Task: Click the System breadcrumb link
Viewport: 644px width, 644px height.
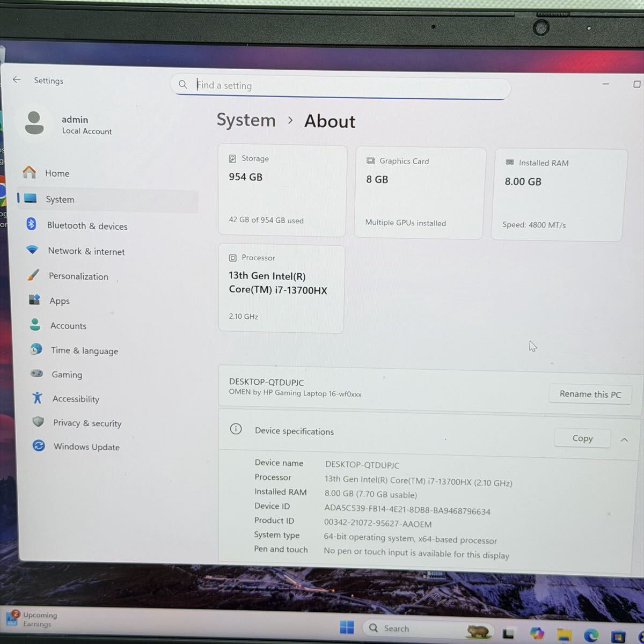Action: (x=246, y=120)
